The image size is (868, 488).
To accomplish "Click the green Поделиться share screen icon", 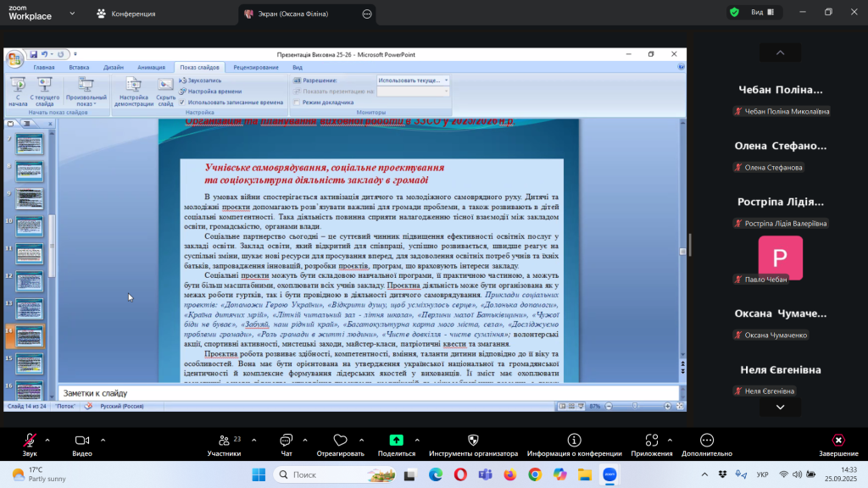I will (396, 441).
